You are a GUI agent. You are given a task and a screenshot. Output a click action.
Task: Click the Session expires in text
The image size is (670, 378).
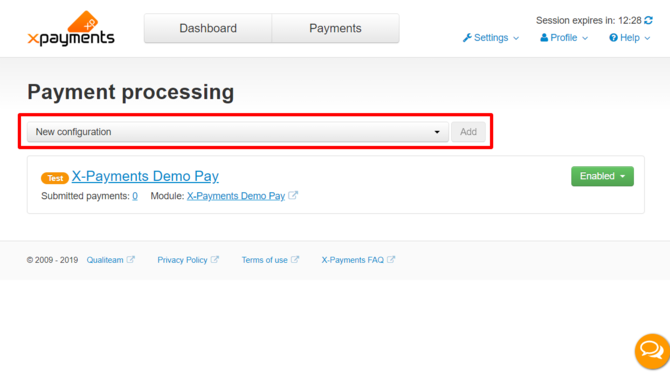coord(589,21)
